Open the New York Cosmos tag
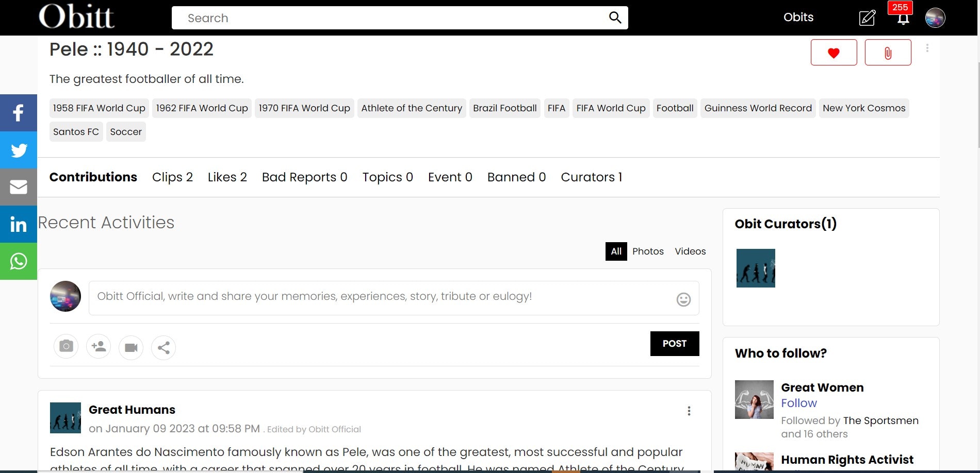Screen dimensions: 980x473 pyautogui.click(x=864, y=108)
